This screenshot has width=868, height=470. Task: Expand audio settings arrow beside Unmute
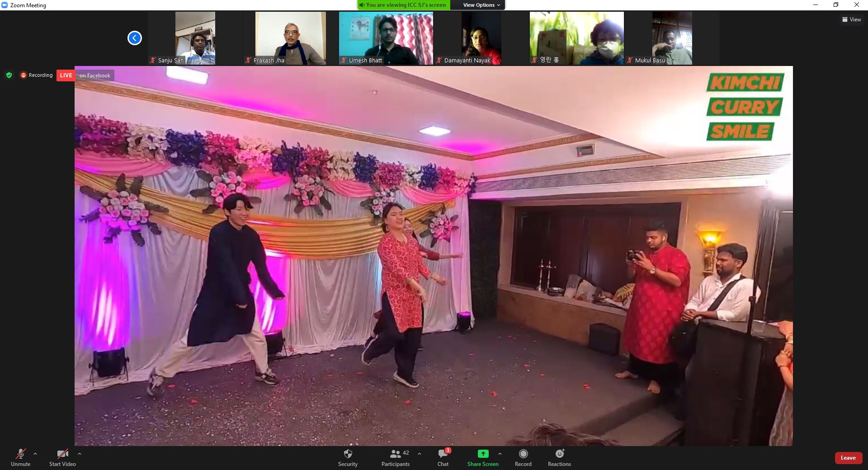(x=35, y=454)
